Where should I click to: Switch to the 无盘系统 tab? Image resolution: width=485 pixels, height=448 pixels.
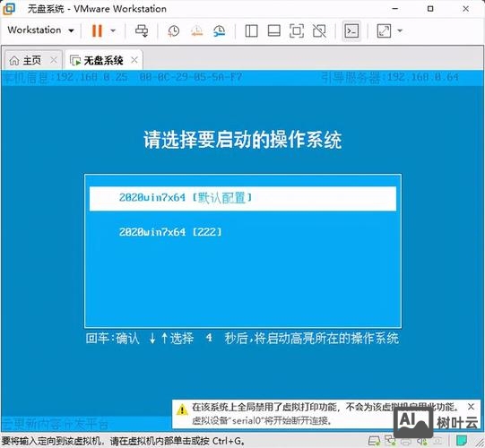click(x=104, y=60)
